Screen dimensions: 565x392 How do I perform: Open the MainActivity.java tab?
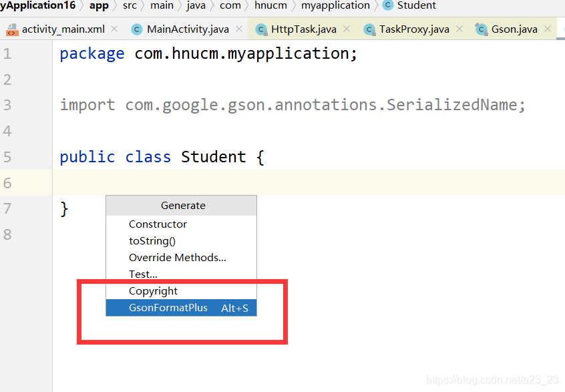pos(188,29)
